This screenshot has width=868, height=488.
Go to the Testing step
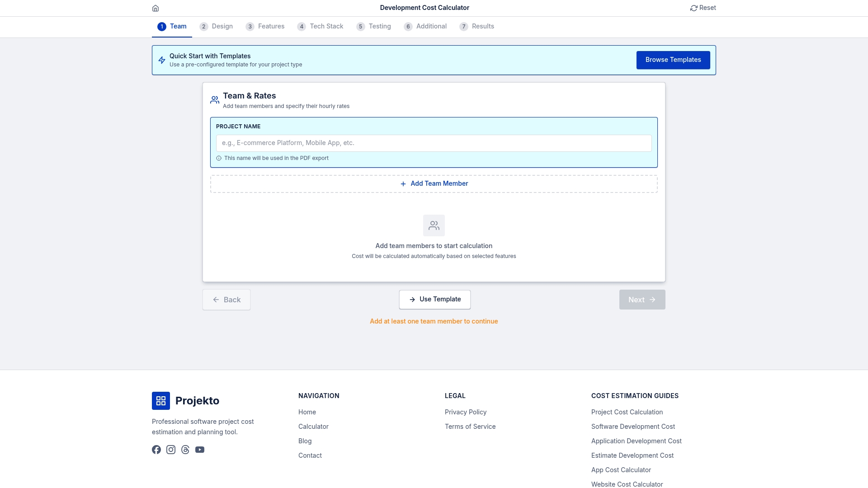373,26
